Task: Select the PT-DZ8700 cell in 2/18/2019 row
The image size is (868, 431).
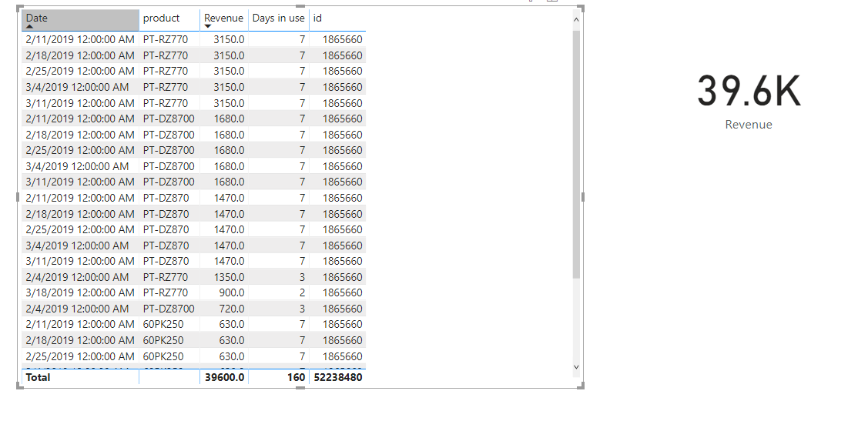Action: 168,135
